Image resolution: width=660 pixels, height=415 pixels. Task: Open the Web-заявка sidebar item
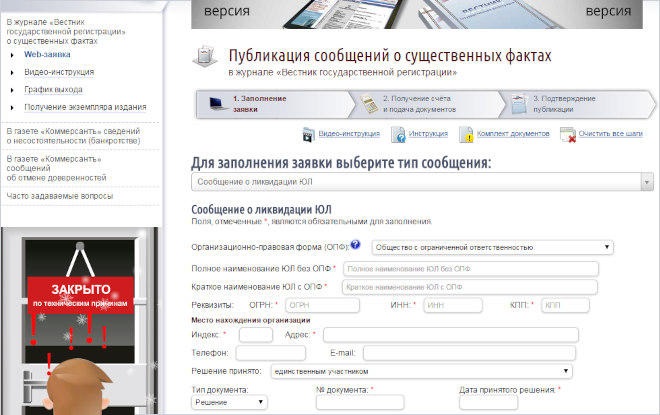tap(47, 54)
